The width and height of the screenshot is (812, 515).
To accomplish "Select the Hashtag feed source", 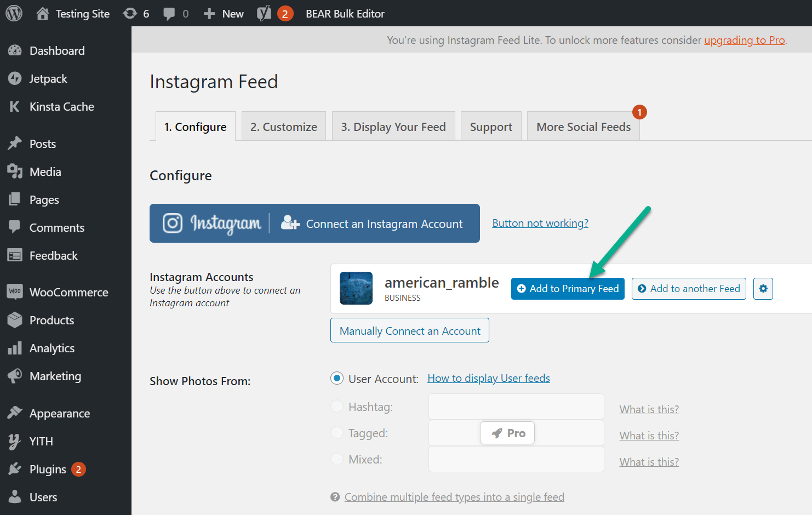I will coord(336,407).
